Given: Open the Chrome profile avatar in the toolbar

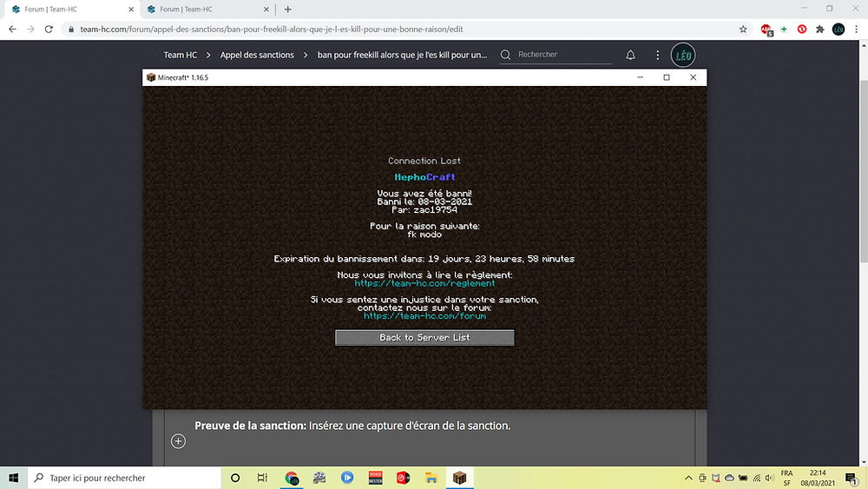Looking at the screenshot, I should pyautogui.click(x=838, y=30).
